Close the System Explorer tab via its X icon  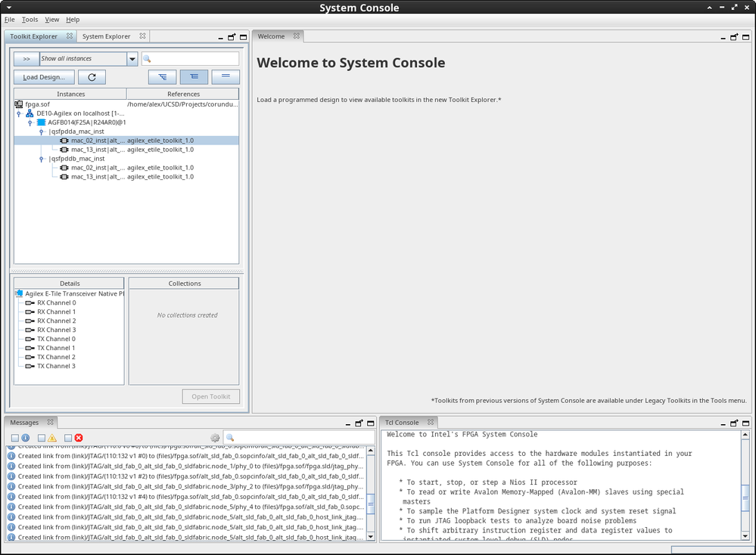click(143, 36)
